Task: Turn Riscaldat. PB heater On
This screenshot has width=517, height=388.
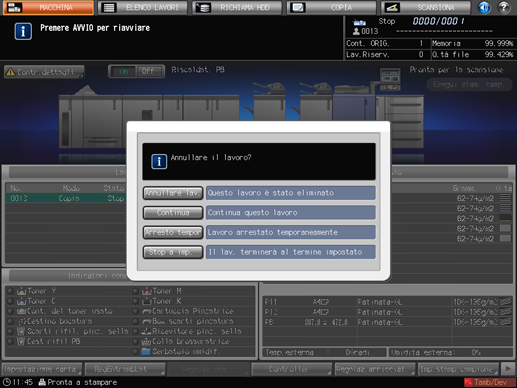Action: (123, 72)
